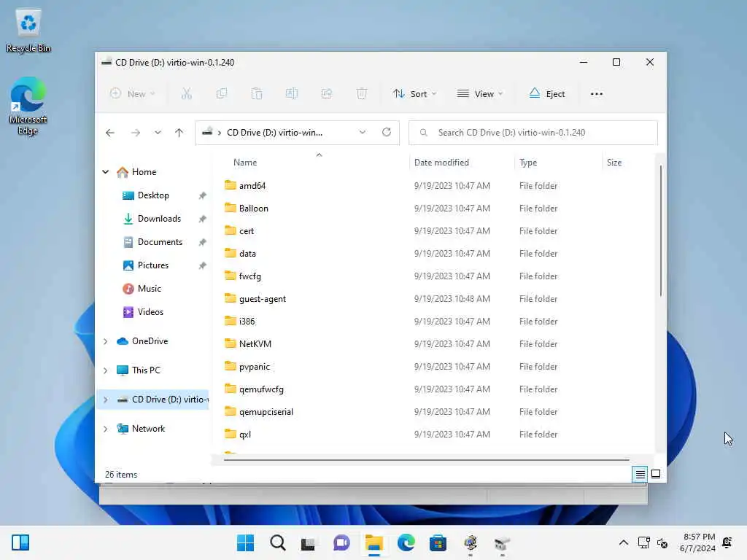Click the volume muted tray icon
This screenshot has height=560, width=747.
662,542
